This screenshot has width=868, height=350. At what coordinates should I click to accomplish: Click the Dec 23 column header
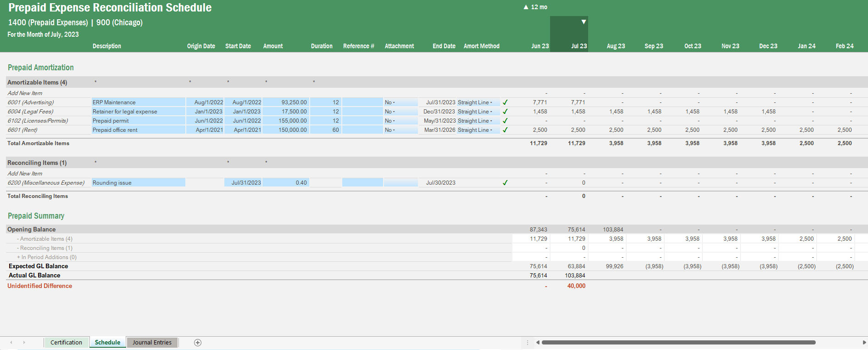[x=768, y=46]
